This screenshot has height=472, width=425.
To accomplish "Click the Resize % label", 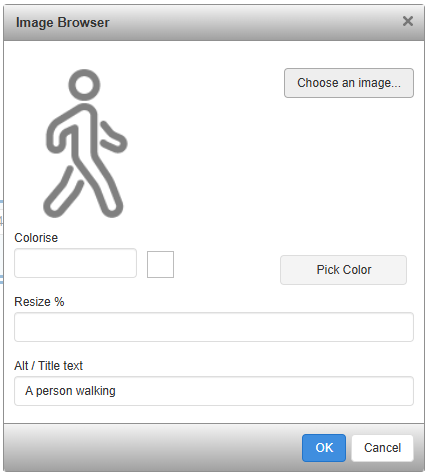I will click(39, 302).
